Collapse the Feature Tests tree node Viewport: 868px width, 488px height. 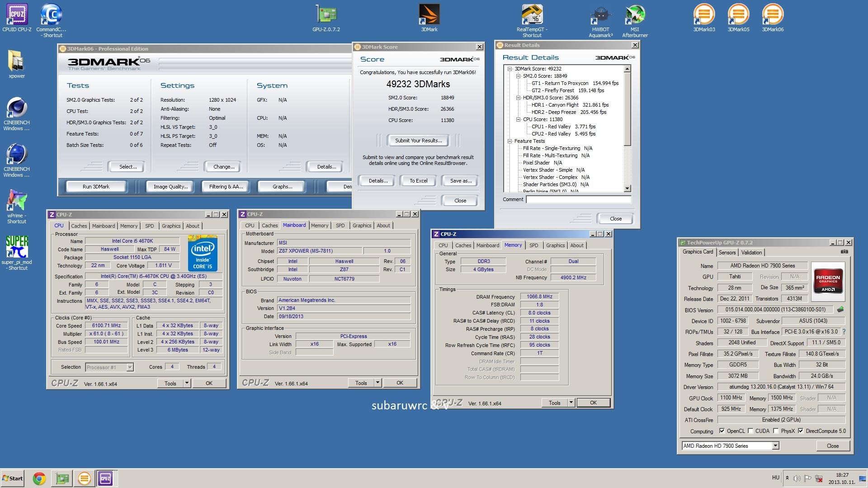tap(510, 141)
